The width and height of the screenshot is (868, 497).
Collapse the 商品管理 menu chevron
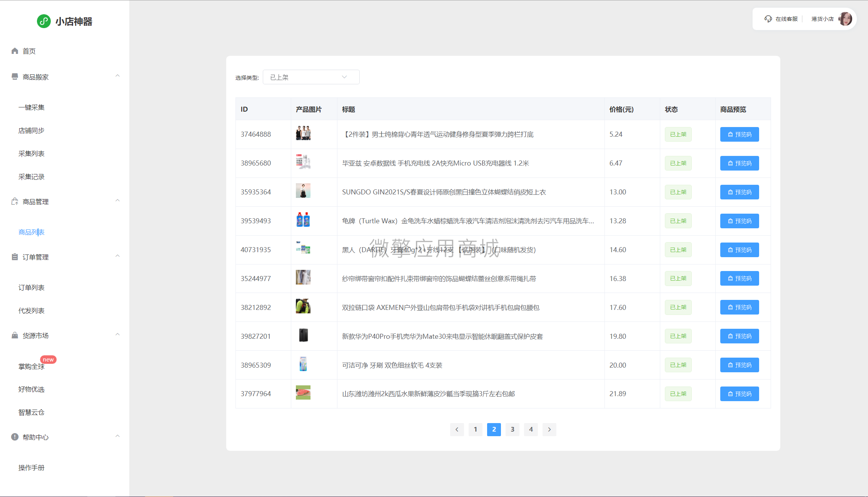pos(118,201)
